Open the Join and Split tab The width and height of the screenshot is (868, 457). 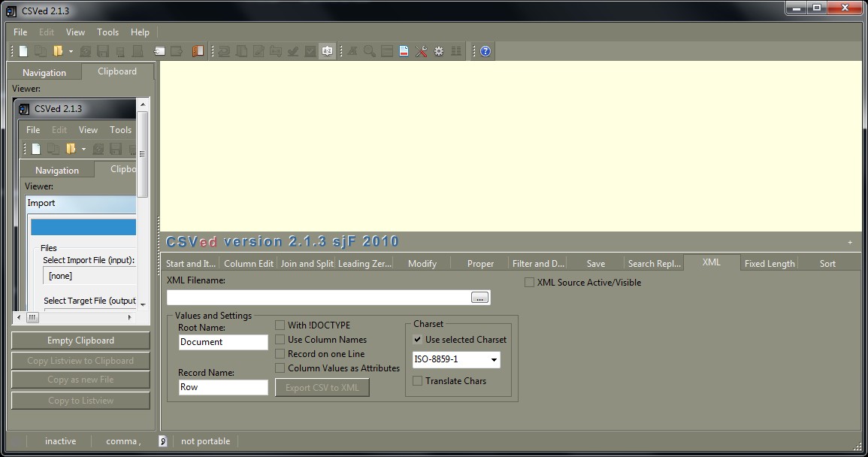(x=307, y=264)
